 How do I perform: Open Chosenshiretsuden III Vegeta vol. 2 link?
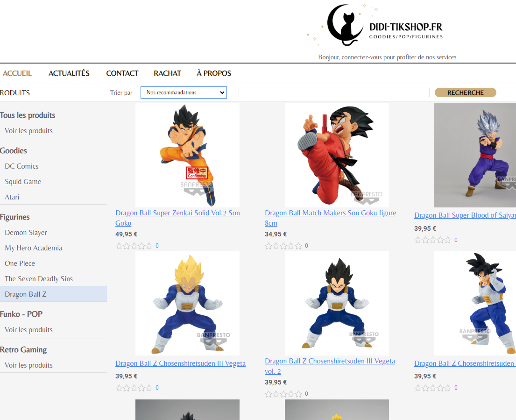(330, 366)
